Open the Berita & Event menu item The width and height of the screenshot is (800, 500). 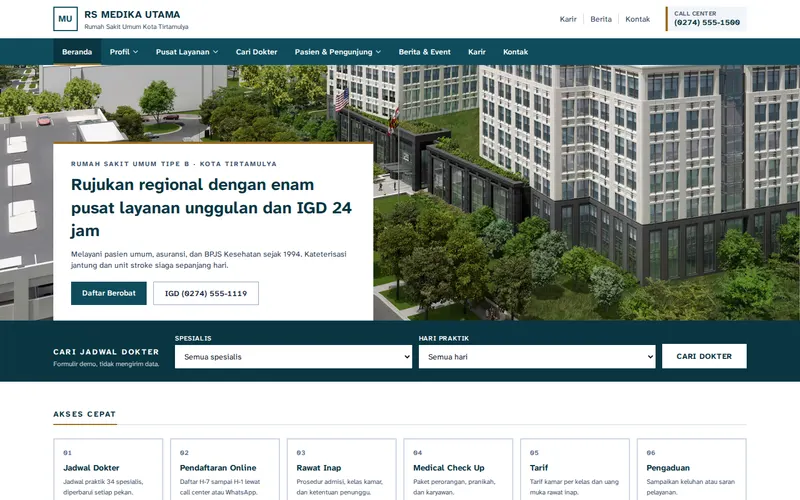click(424, 52)
